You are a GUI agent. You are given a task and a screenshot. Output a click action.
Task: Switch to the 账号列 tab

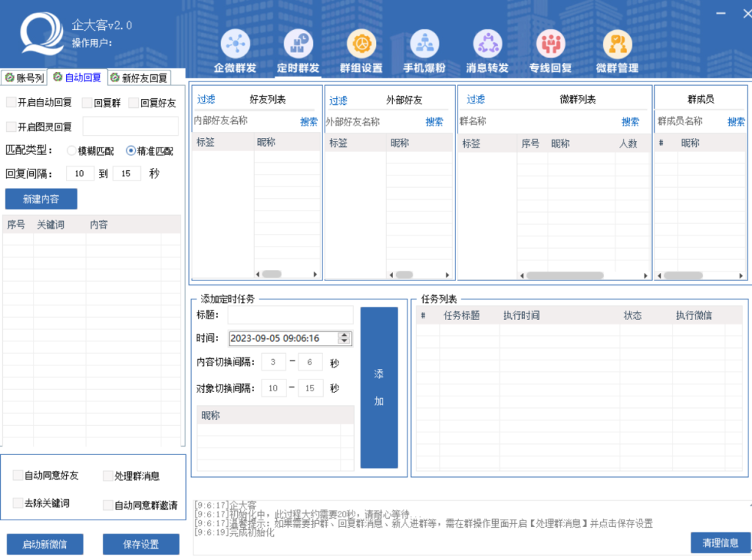[x=24, y=78]
